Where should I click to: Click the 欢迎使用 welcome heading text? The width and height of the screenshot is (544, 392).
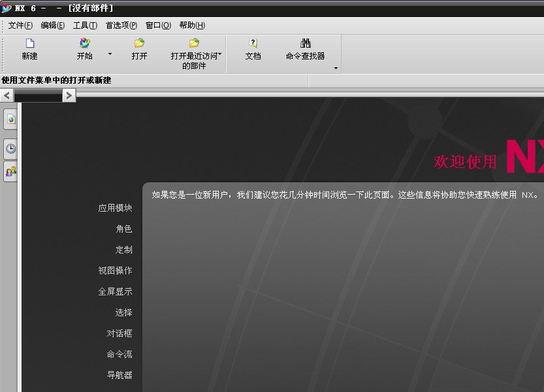tap(465, 162)
